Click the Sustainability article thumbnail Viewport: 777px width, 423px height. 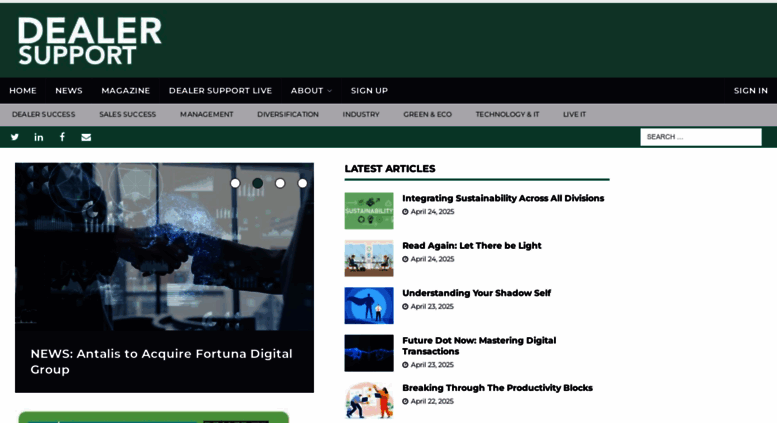coord(369,211)
